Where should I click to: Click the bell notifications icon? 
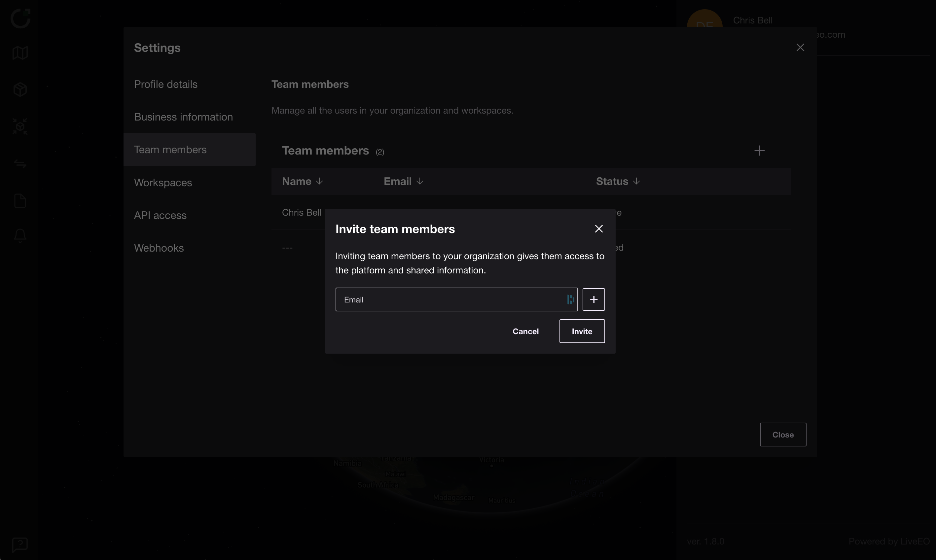(20, 236)
